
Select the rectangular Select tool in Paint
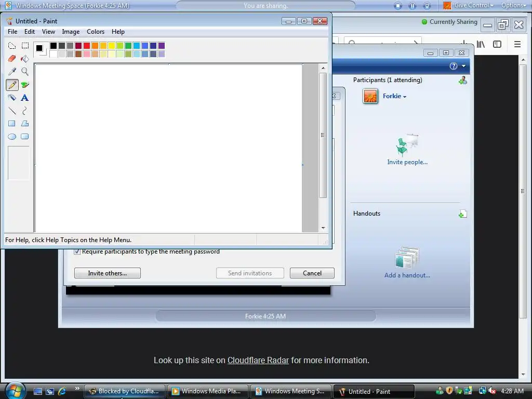coord(25,46)
